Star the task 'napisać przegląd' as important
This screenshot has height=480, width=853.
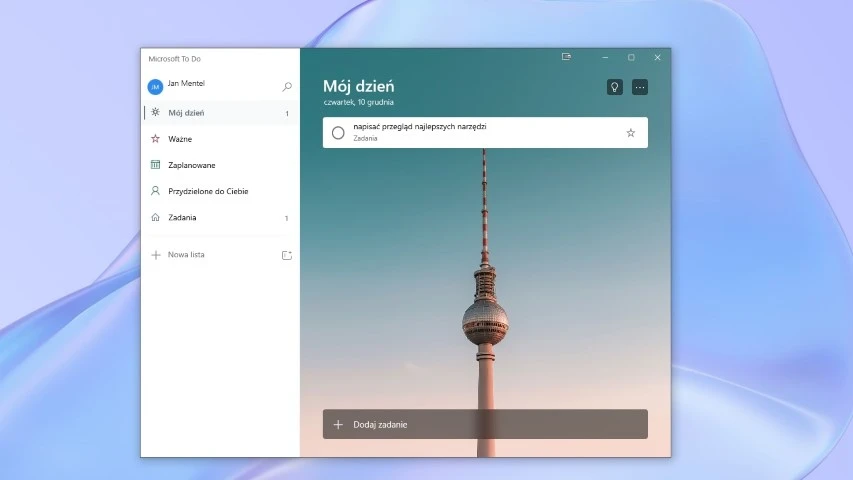point(630,133)
